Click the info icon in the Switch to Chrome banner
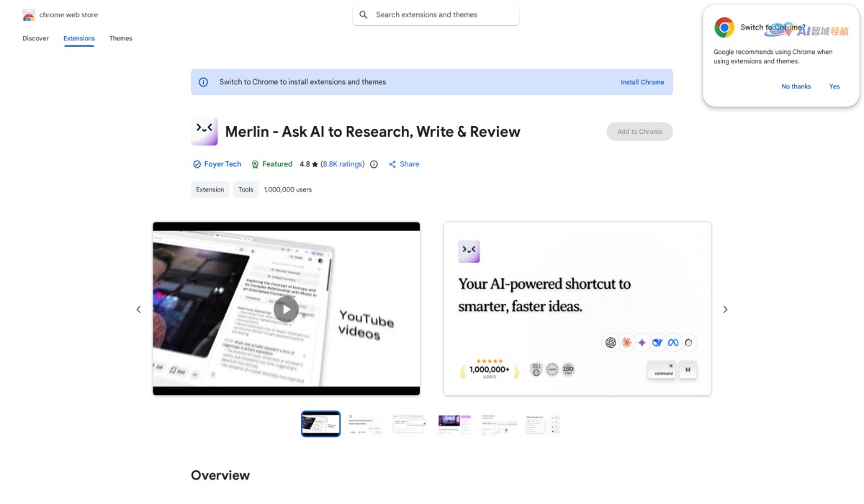 [x=203, y=82]
